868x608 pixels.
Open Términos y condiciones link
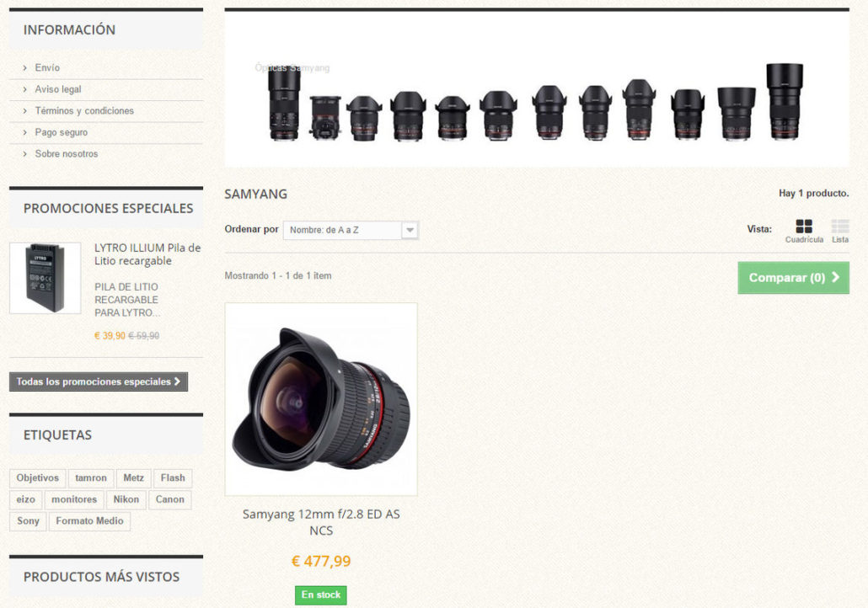coord(84,110)
